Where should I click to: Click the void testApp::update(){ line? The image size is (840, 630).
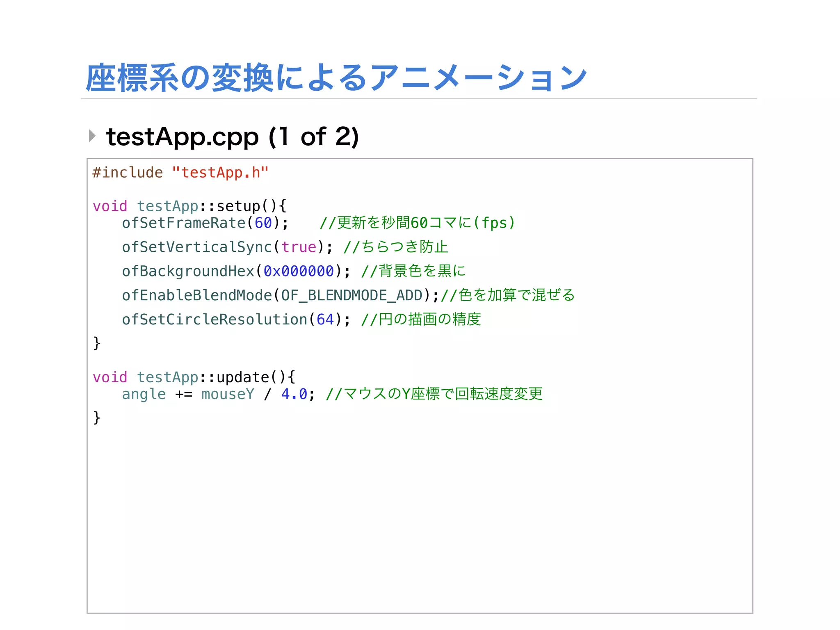coord(194,377)
